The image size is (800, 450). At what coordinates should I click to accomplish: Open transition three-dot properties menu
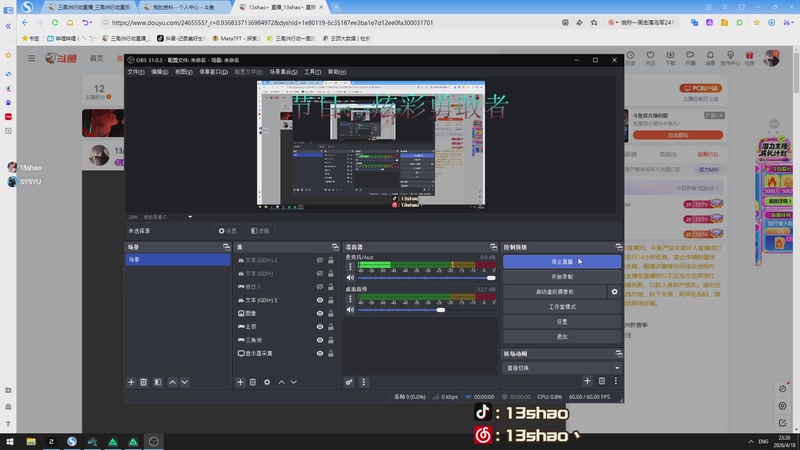click(616, 381)
